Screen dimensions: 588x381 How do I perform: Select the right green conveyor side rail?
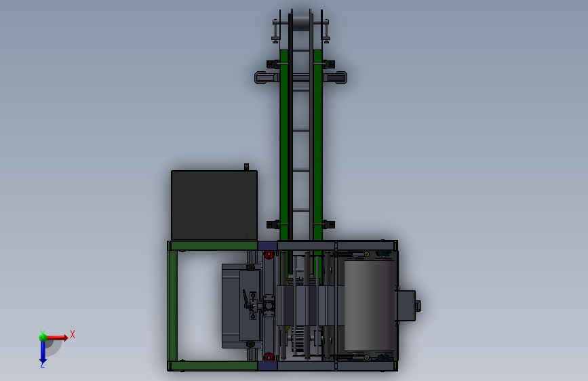(317, 144)
